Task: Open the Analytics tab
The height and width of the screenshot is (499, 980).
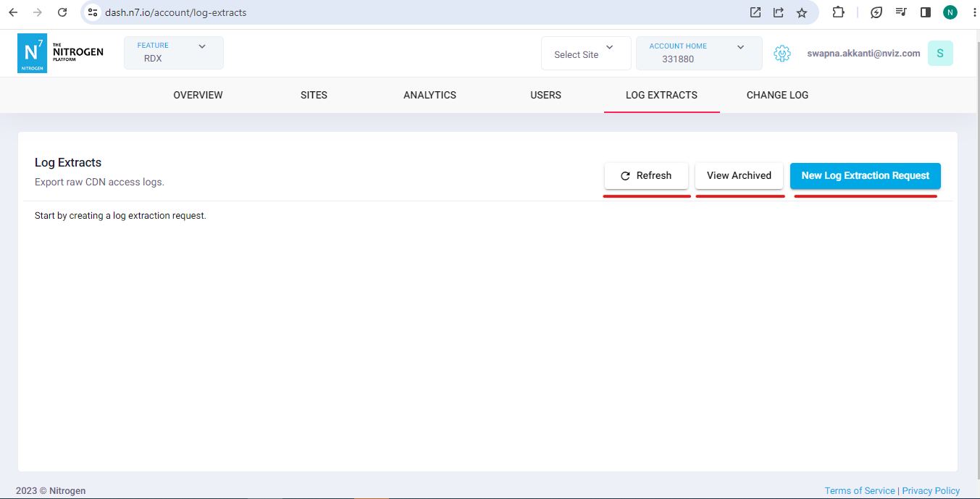Action: [x=430, y=95]
